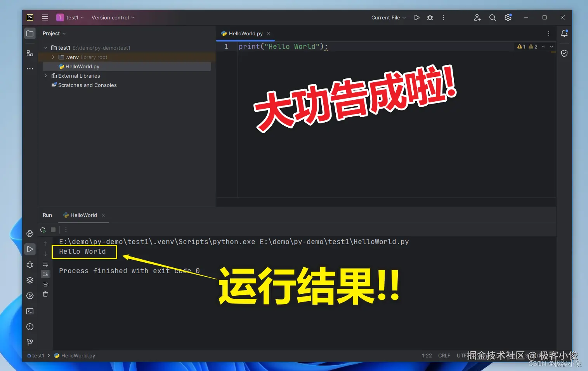Open Services tool window icon

(30, 296)
